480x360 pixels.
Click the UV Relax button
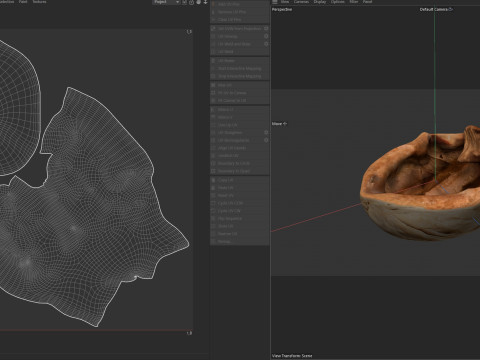tap(239, 52)
